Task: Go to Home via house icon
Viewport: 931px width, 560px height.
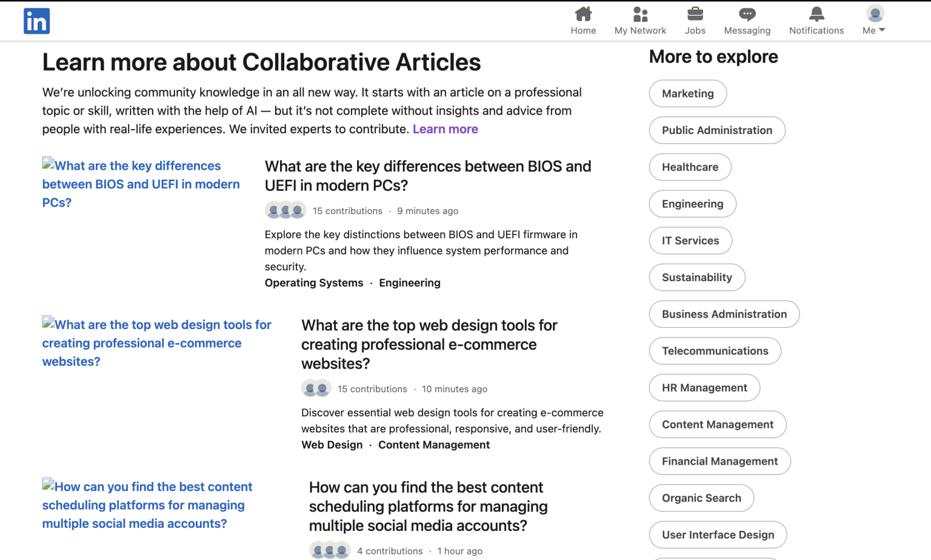Action: click(583, 14)
